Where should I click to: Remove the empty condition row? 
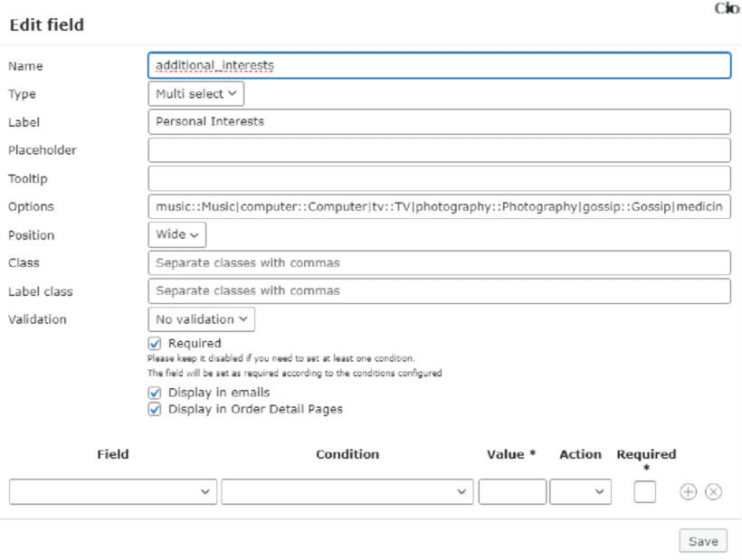coord(714,491)
